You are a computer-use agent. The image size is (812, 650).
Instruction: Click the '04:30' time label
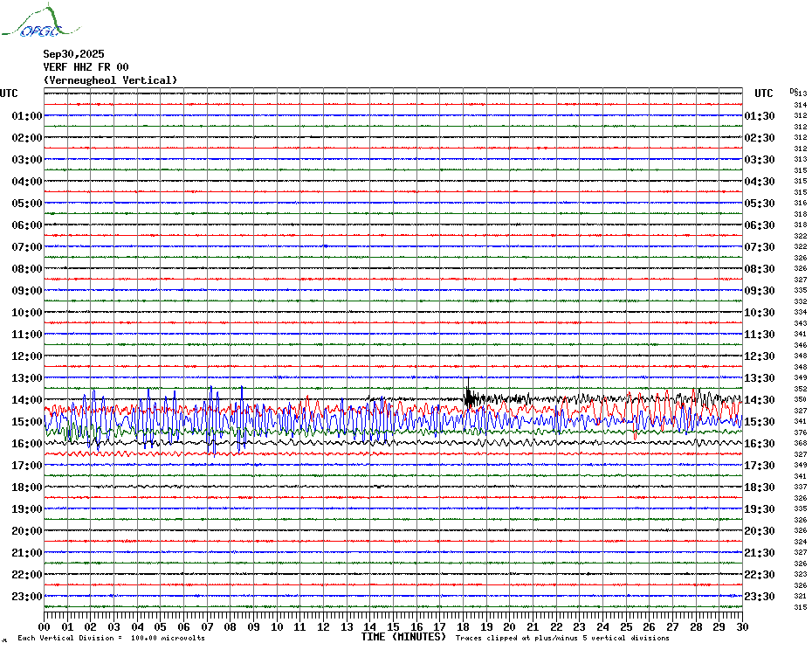[x=760, y=182]
